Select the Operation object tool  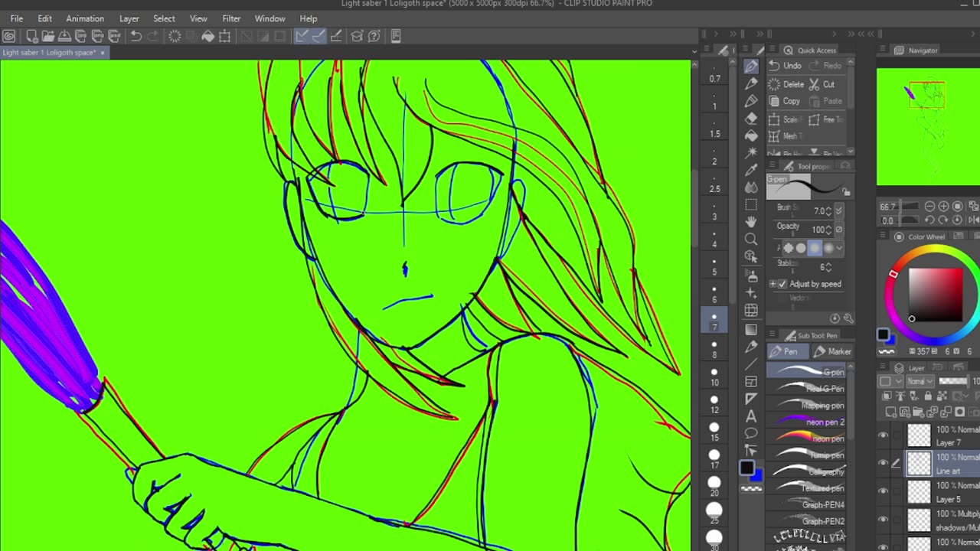(751, 256)
